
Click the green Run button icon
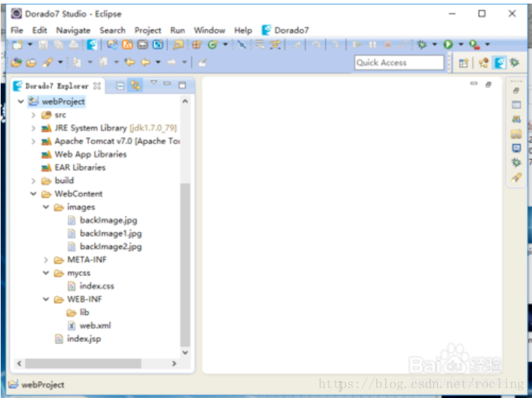pyautogui.click(x=448, y=45)
